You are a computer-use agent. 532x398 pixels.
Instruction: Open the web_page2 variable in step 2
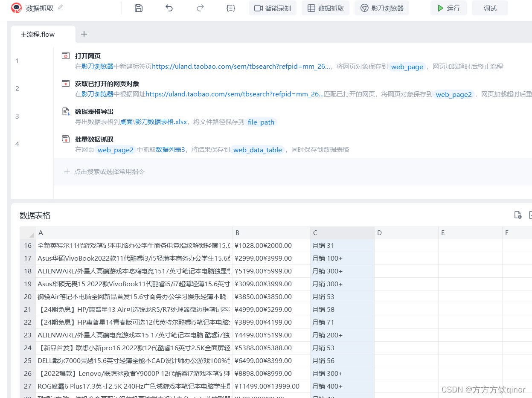[x=454, y=94]
